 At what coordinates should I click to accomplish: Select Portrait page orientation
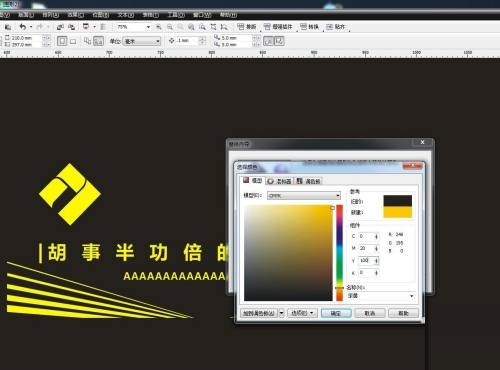(x=62, y=41)
